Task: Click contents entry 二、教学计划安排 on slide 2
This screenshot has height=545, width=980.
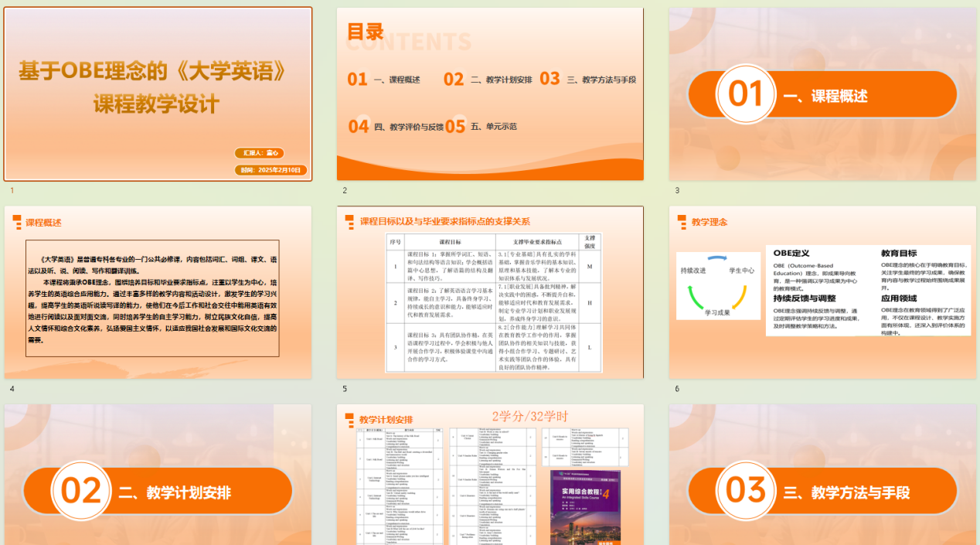Action: [501, 80]
